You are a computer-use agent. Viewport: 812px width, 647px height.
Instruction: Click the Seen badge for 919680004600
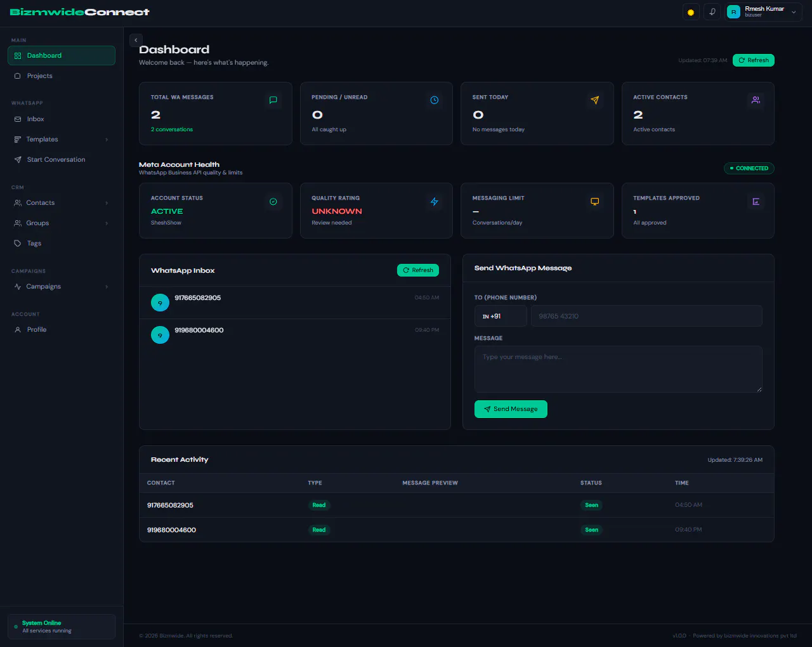pyautogui.click(x=591, y=530)
